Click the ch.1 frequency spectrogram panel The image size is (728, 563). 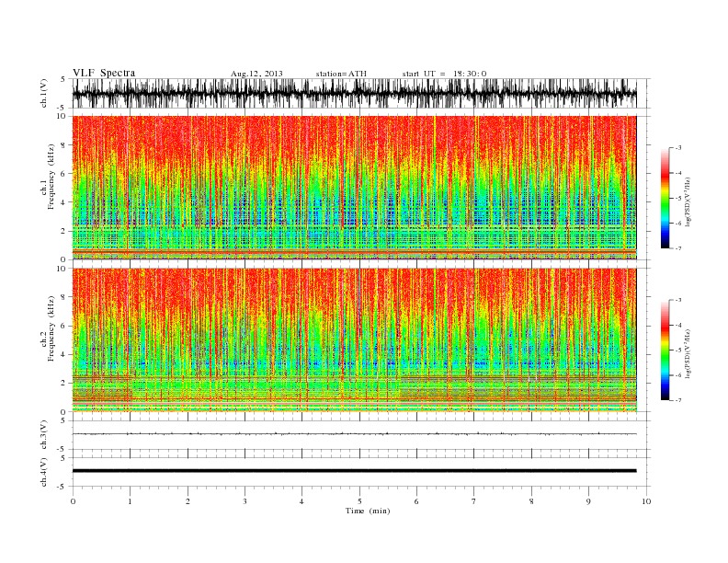354,188
